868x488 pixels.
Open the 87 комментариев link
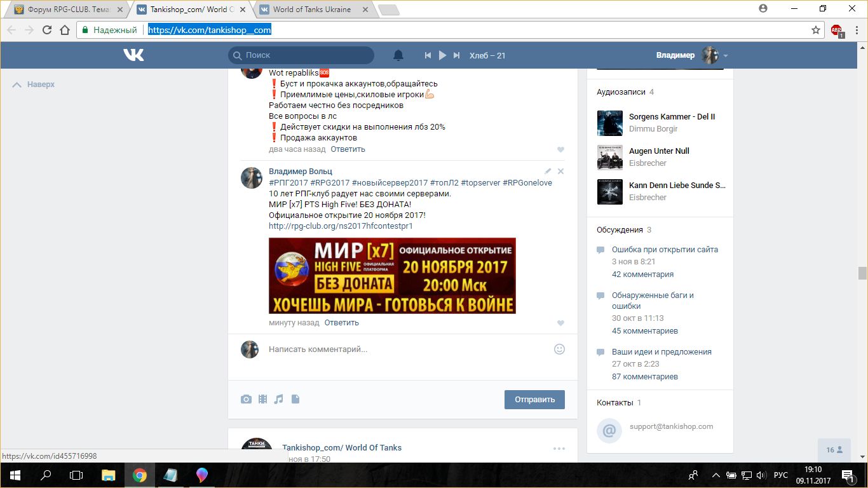(645, 377)
